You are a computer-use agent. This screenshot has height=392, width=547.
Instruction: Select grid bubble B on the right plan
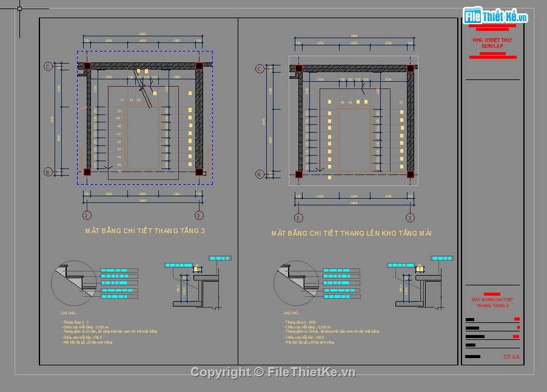tap(260, 174)
